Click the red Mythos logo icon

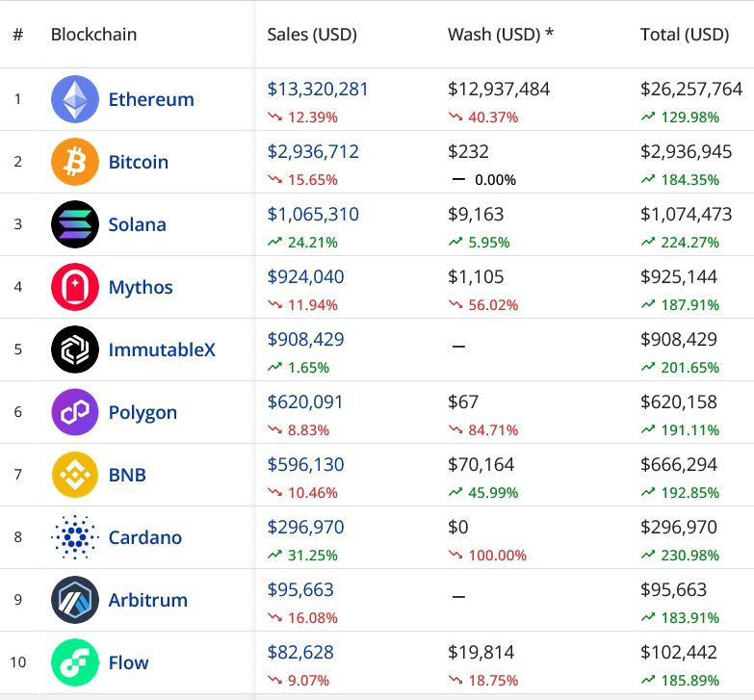tap(75, 287)
